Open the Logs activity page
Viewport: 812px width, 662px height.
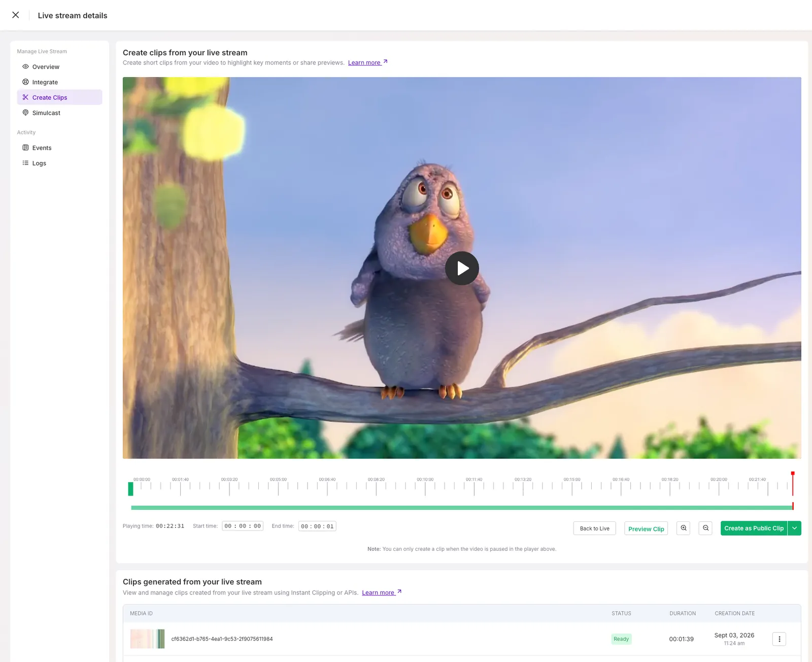[59, 163]
